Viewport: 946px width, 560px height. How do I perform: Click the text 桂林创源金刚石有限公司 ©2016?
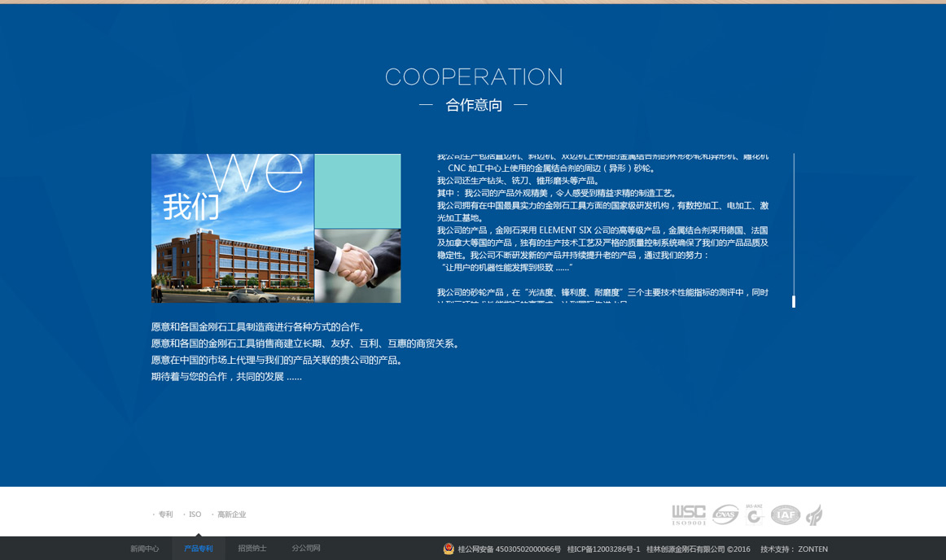pos(698,549)
